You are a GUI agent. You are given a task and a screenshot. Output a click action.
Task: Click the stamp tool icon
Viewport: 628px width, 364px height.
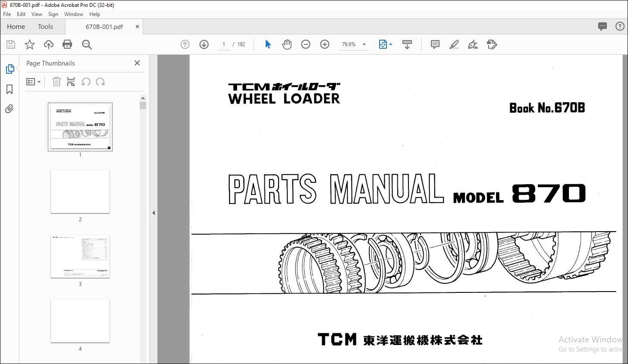[492, 44]
